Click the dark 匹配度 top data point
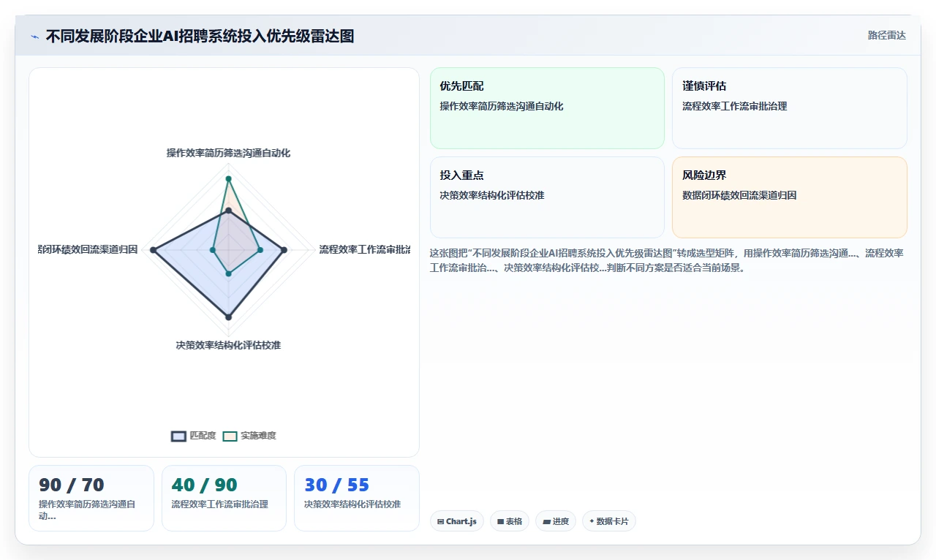The height and width of the screenshot is (560, 936). pyautogui.click(x=228, y=211)
